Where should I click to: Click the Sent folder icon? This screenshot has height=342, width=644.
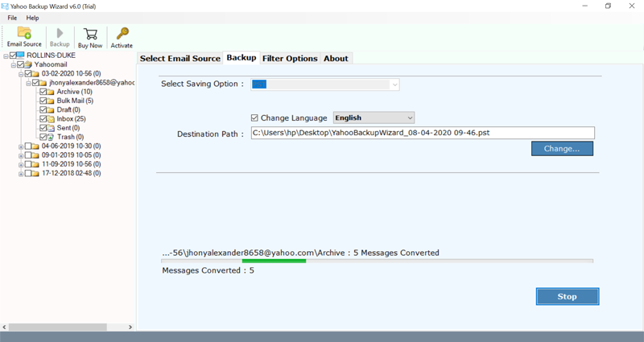tap(51, 128)
